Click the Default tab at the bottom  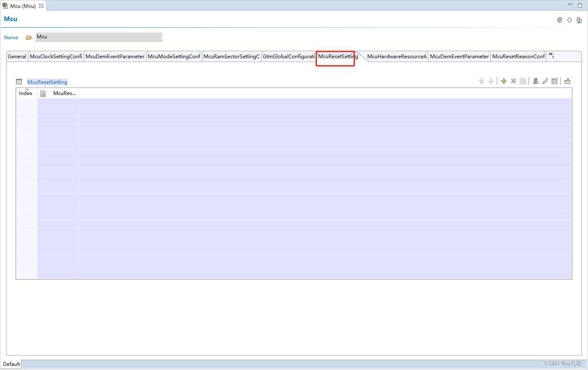12,364
